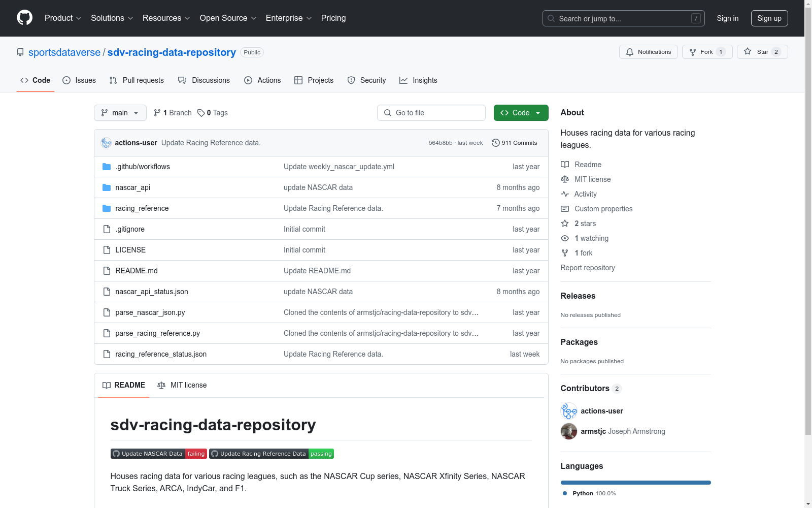
Task: Click the Activity pulse icon
Action: click(x=565, y=194)
